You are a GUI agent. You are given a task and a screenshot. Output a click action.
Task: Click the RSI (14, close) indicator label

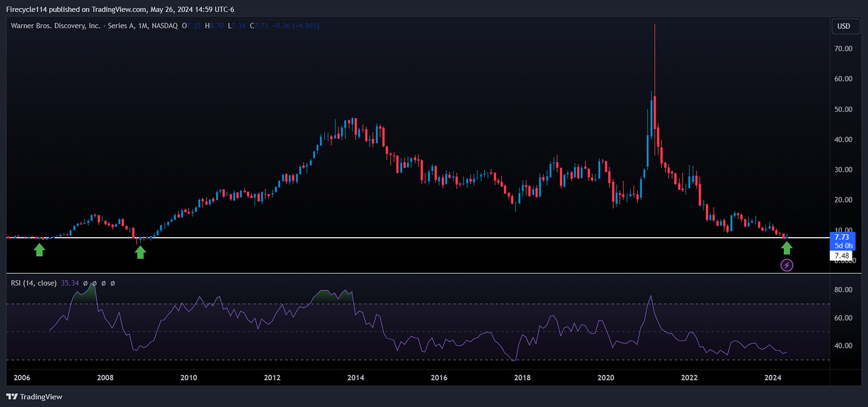click(x=34, y=283)
